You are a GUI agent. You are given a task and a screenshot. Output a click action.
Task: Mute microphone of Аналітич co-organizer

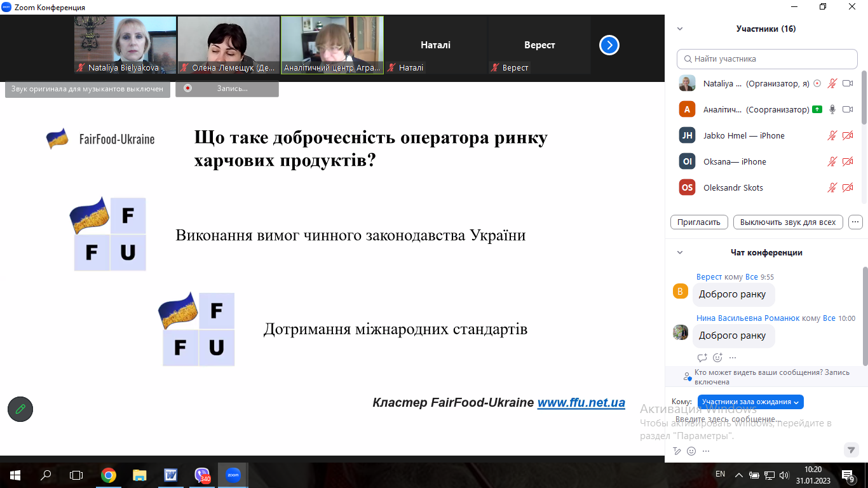832,109
